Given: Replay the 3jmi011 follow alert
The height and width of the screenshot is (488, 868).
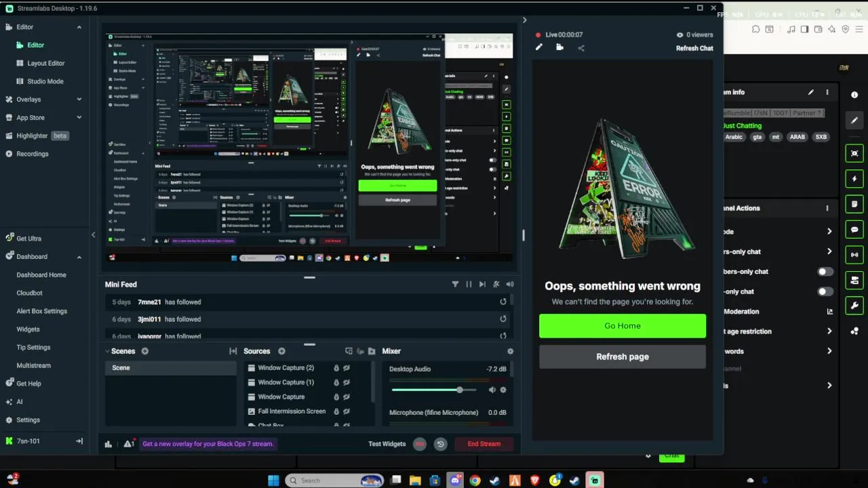Looking at the screenshot, I should pos(503,319).
